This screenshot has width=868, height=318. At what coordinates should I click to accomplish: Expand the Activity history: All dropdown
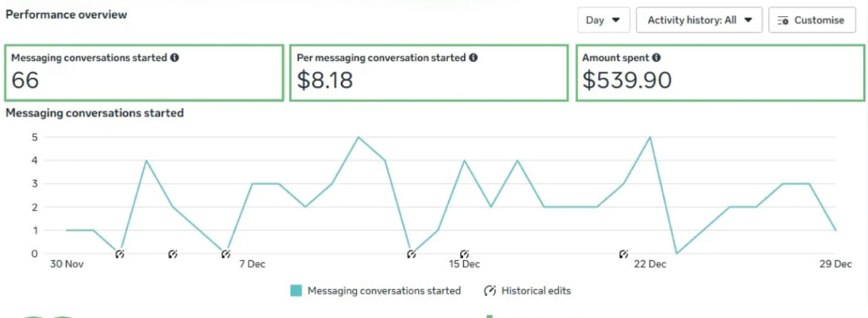(699, 20)
